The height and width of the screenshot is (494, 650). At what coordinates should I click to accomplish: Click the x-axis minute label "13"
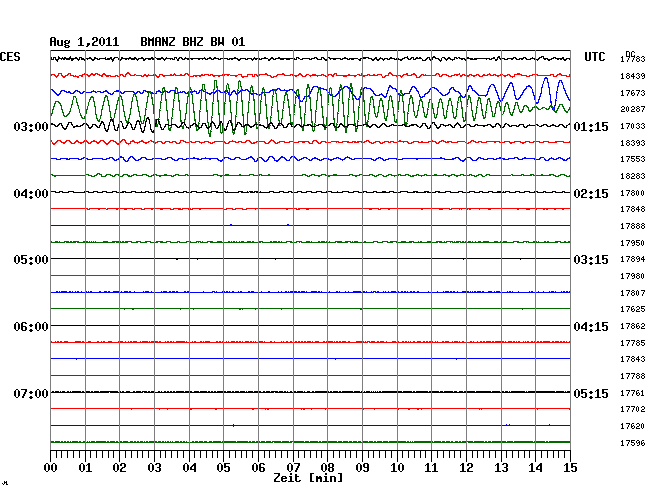click(x=501, y=468)
